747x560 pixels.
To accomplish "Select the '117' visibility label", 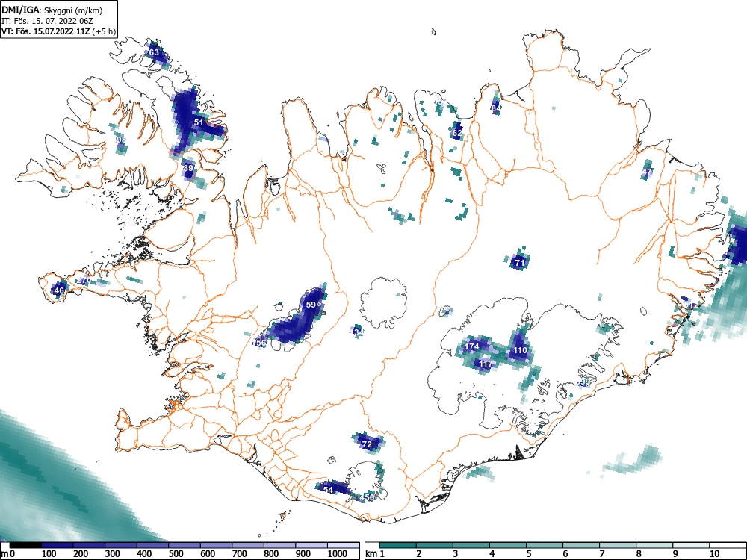I will pos(486,364).
